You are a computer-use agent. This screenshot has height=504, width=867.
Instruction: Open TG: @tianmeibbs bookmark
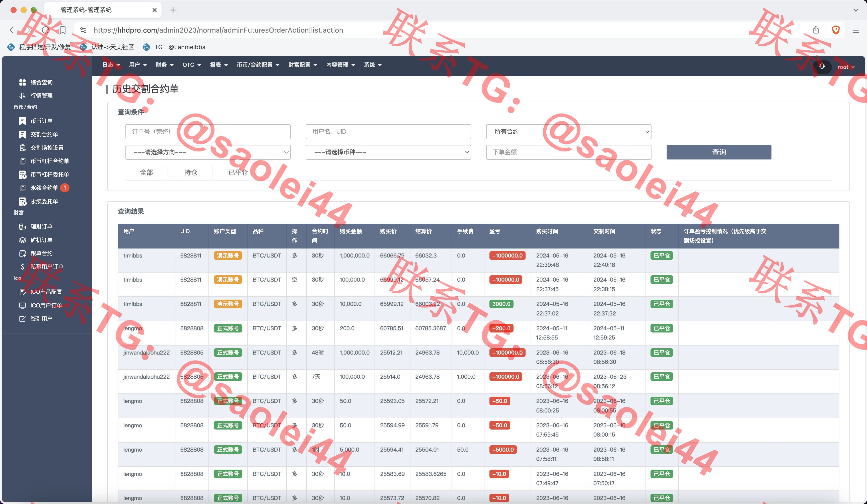pos(174,47)
